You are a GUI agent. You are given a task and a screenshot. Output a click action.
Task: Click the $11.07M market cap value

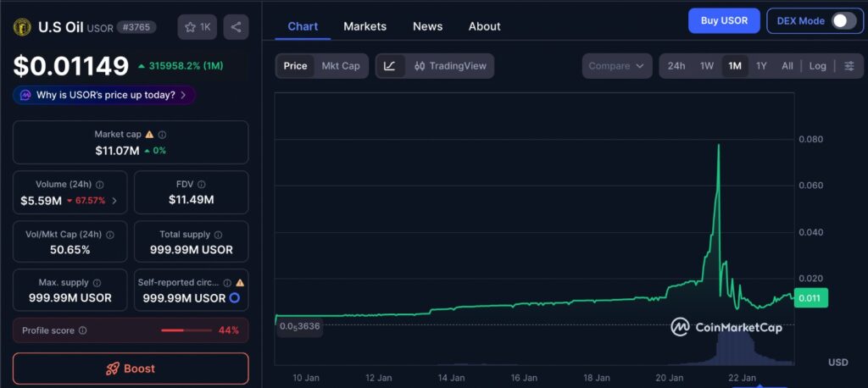click(x=117, y=150)
